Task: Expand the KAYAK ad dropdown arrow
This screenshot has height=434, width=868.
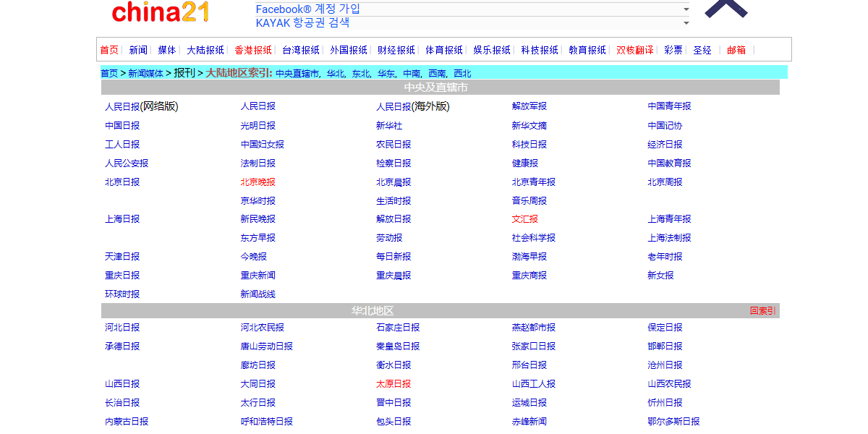Action: [x=685, y=23]
